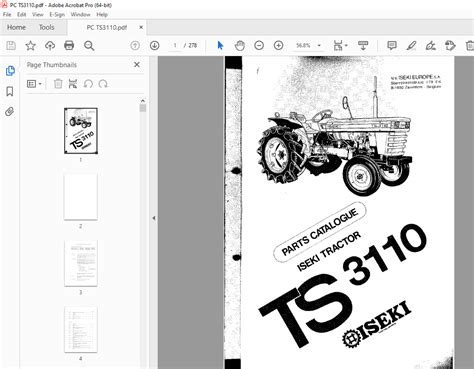This screenshot has width=474, height=369.
Task: Close the PC TS3110.pdf tab
Action: [x=141, y=27]
